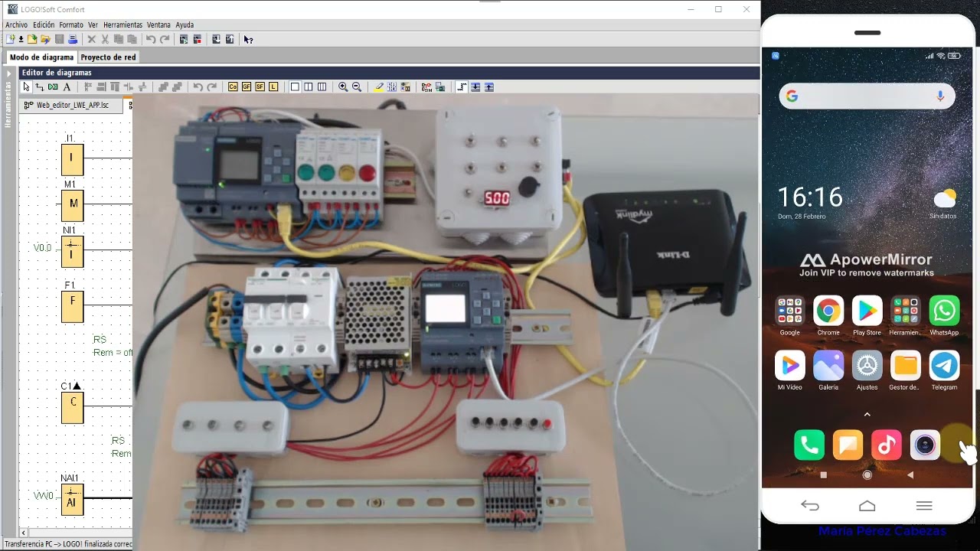Open the GF basic functions group
This screenshot has width=980, height=551.
(247, 87)
